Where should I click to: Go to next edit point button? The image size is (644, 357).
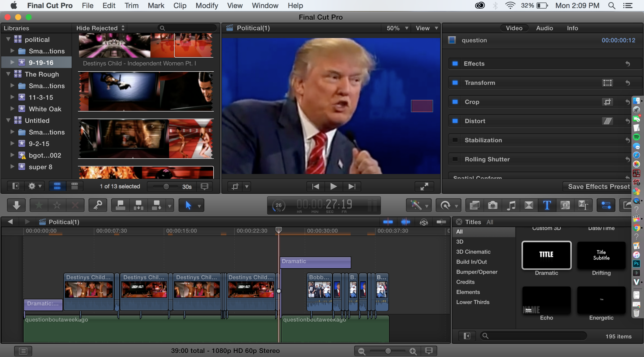[352, 186]
